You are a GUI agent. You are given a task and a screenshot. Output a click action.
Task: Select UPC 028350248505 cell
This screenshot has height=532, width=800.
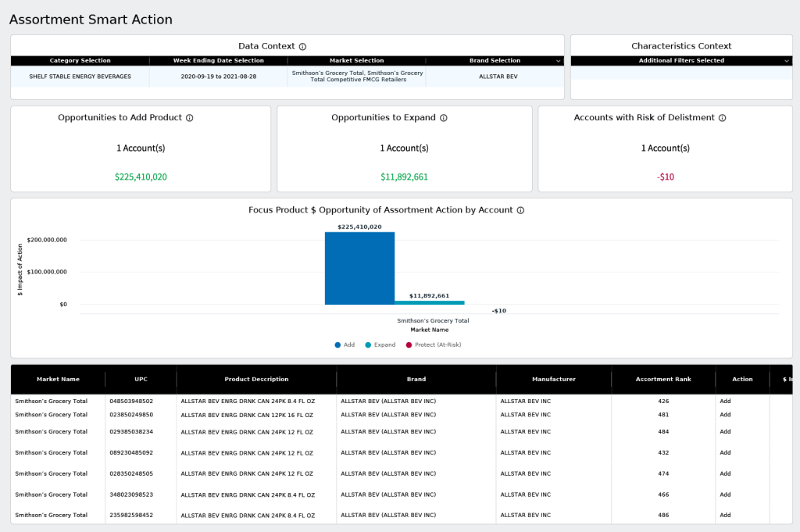coord(131,473)
